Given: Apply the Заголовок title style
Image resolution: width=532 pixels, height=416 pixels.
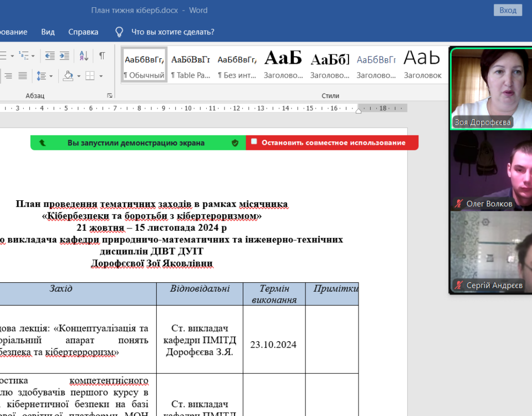Looking at the screenshot, I should 422,65.
